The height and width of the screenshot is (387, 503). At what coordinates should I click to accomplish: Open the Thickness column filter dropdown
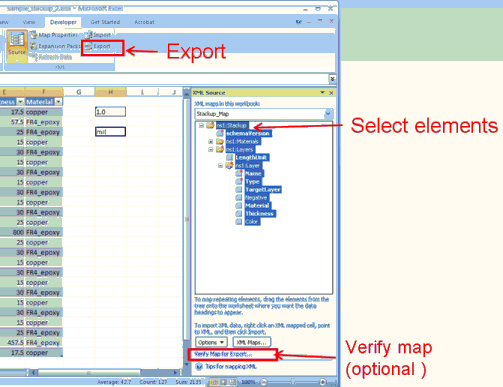pos(20,102)
